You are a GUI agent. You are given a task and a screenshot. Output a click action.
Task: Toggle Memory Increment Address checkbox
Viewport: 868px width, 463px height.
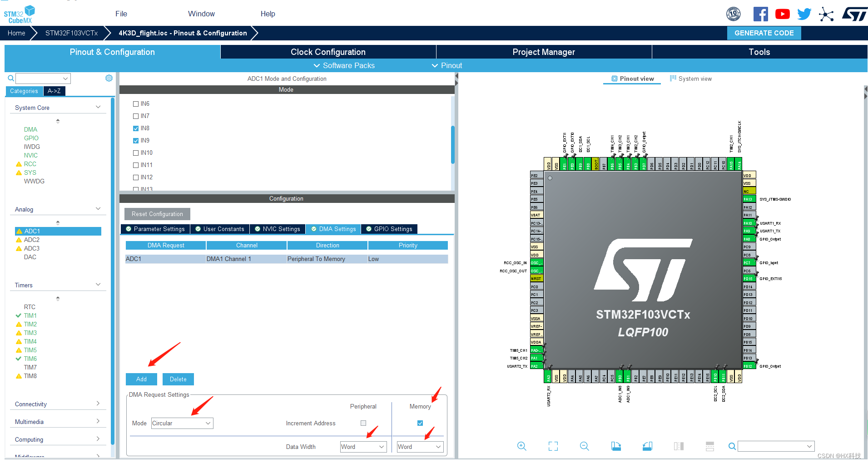(x=420, y=423)
